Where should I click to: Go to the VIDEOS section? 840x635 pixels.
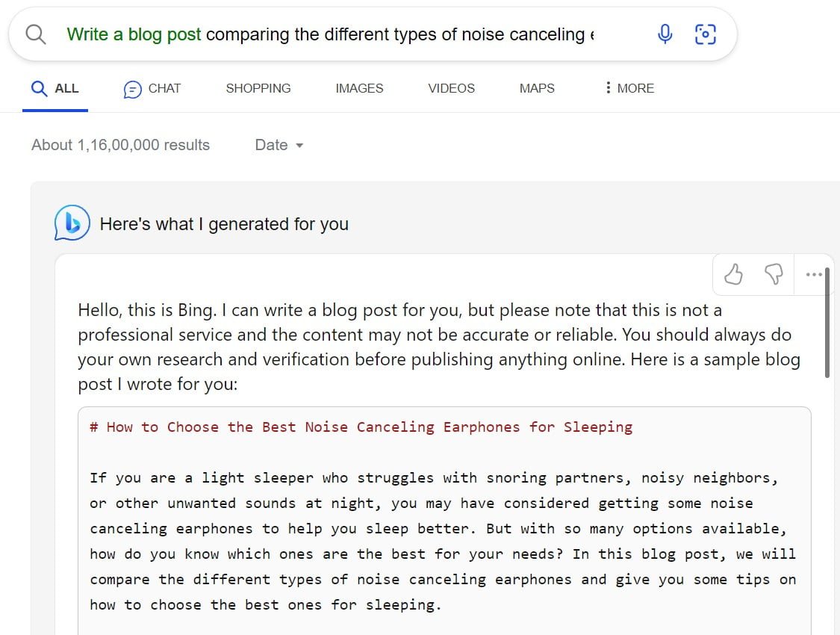(x=451, y=87)
